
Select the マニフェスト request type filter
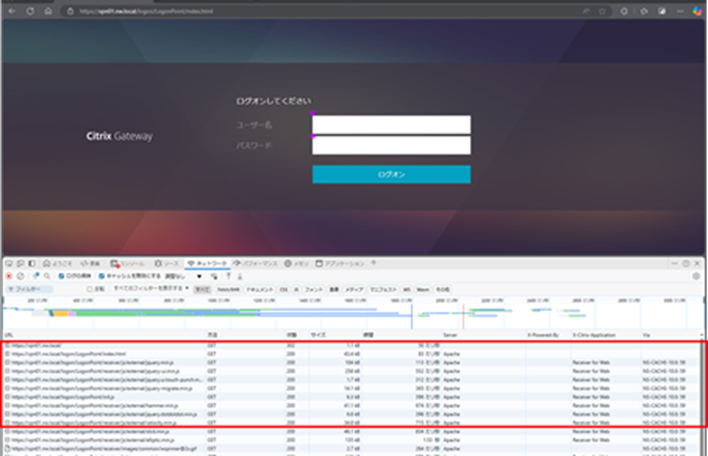click(383, 289)
